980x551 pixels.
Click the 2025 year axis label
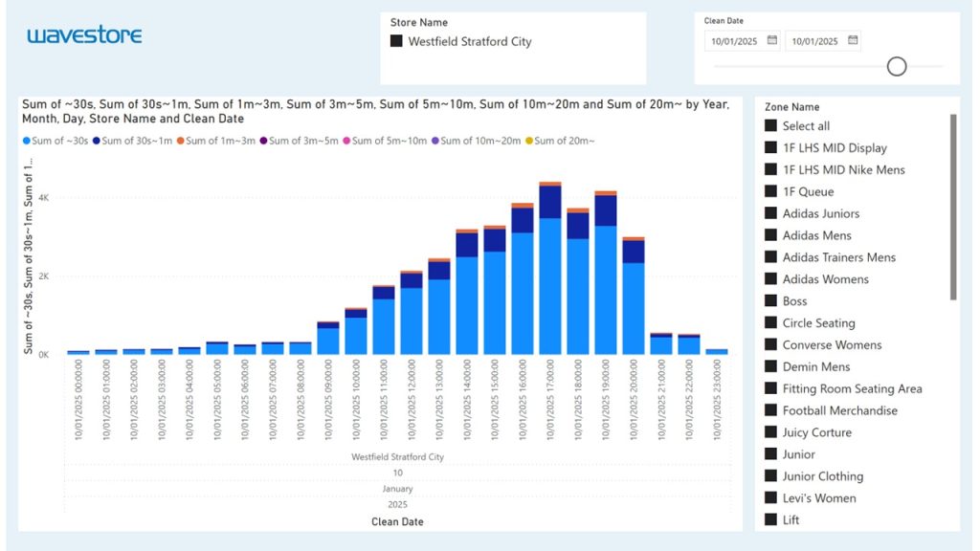click(x=397, y=504)
